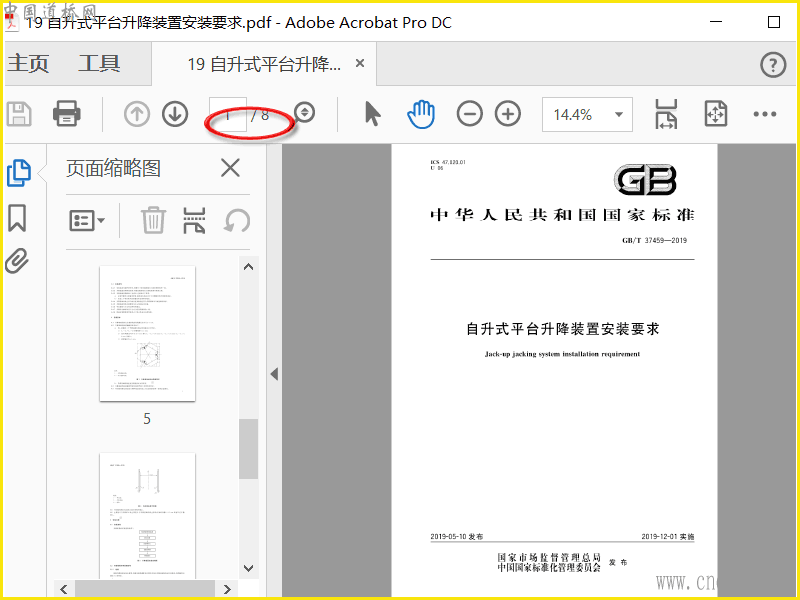The width and height of the screenshot is (800, 600).
Task: Select the page 6 thumbnail below
Action: (x=147, y=516)
